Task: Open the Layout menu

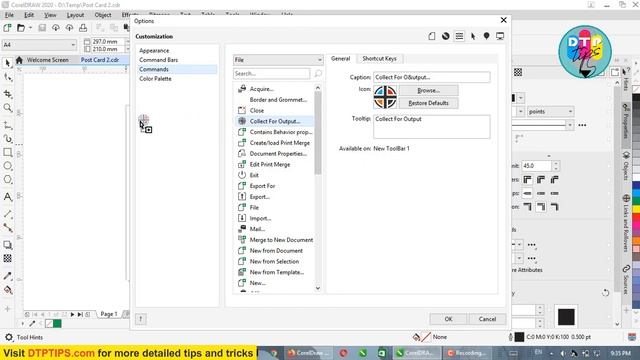Action: pos(75,15)
